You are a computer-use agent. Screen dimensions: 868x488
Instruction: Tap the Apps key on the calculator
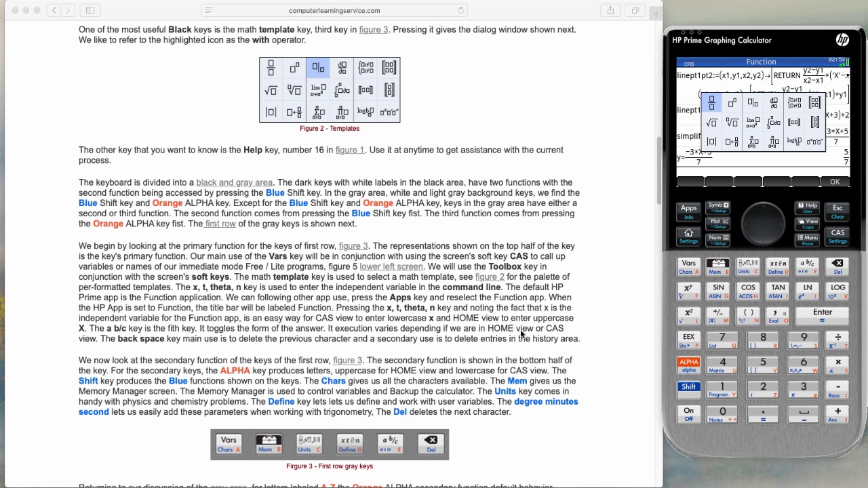coord(689,211)
